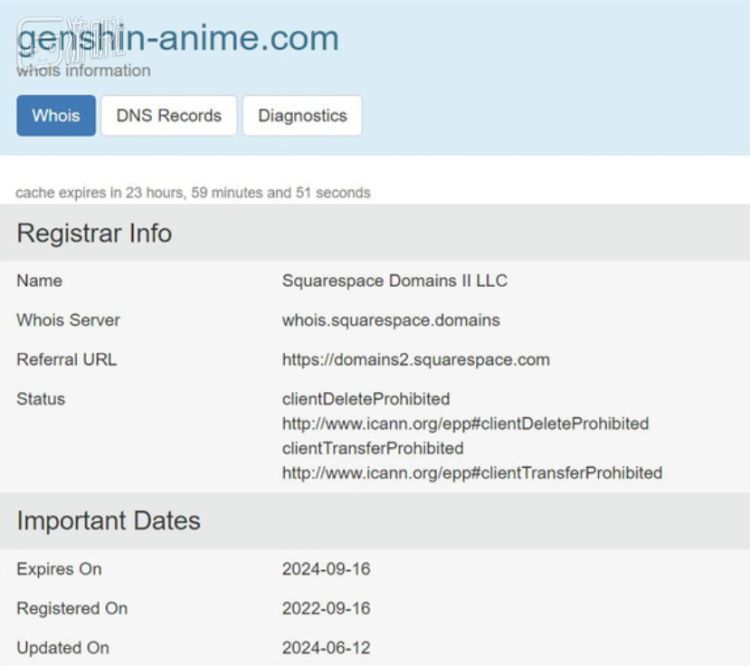The image size is (750, 666).
Task: Click the Status field label
Action: (x=41, y=399)
